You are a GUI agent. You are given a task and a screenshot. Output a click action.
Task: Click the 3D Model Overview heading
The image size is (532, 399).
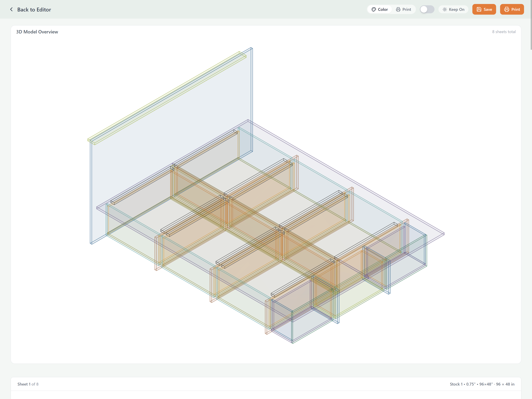37,32
